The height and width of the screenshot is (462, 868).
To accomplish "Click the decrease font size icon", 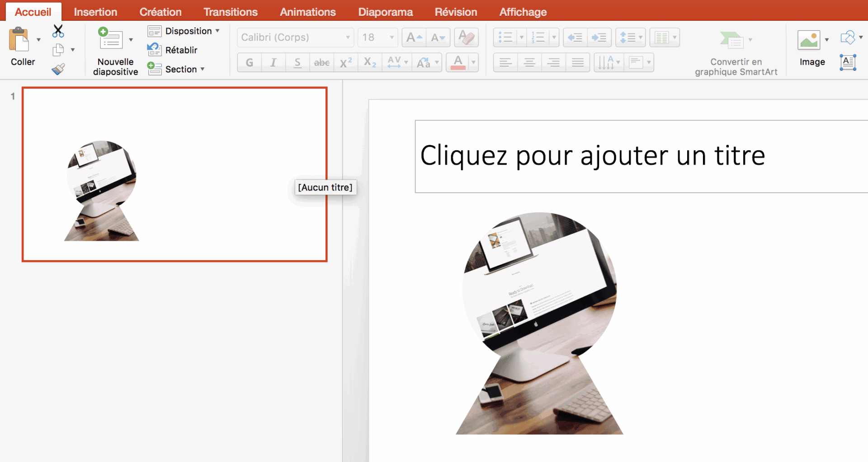I will [x=438, y=38].
